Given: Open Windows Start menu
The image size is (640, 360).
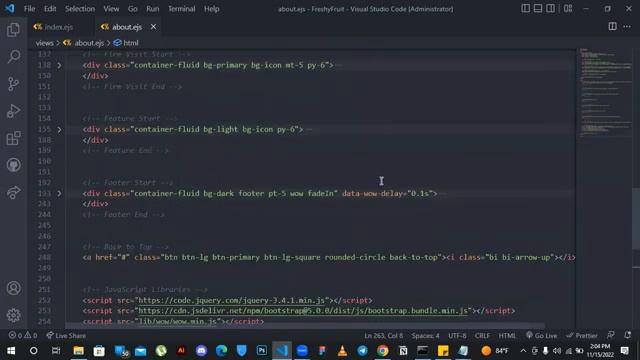Looking at the screenshot, I should pos(11,351).
